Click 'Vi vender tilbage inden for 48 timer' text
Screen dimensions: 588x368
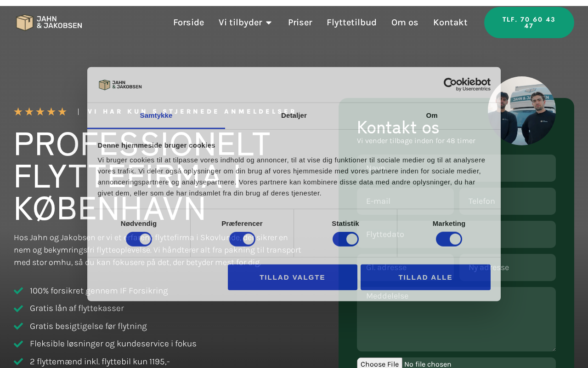click(x=416, y=141)
